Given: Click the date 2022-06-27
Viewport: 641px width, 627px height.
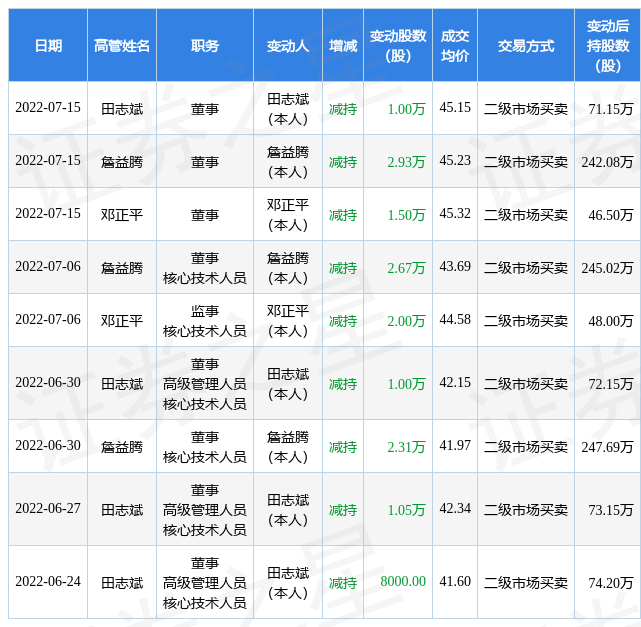Looking at the screenshot, I should coord(48,508).
